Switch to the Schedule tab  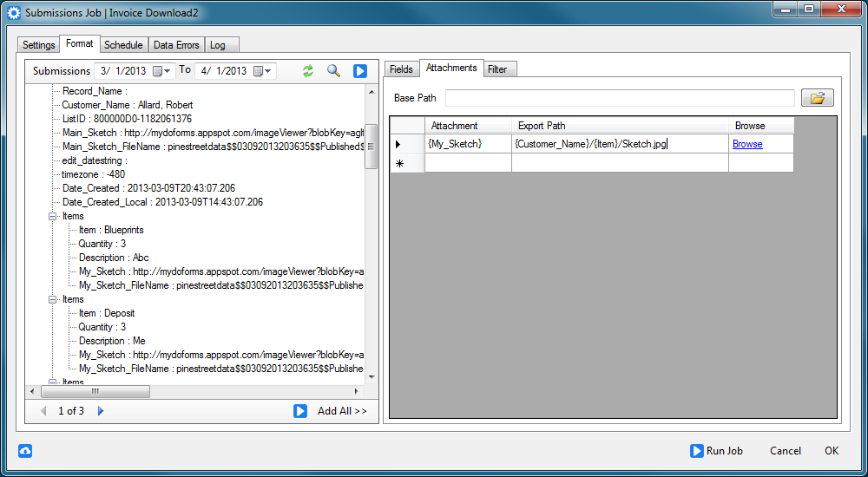(122, 45)
